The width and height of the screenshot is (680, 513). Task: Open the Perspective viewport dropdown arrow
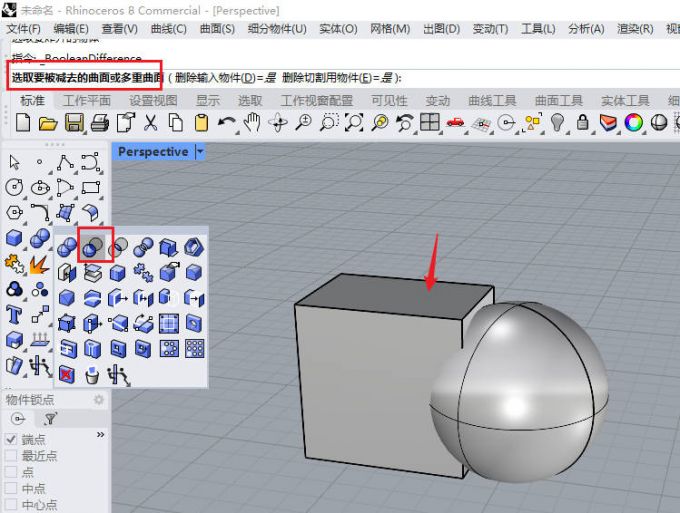tap(200, 152)
